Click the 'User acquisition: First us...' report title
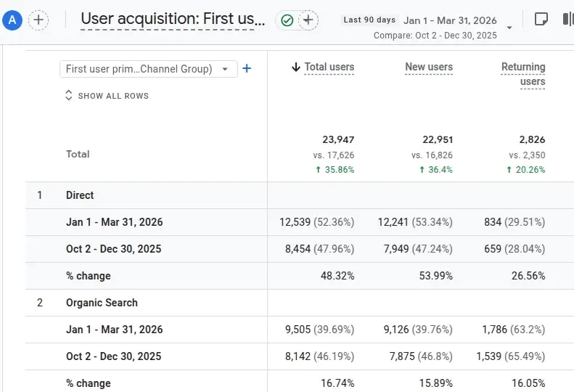Screen dimensions: 574x392 (x=173, y=19)
